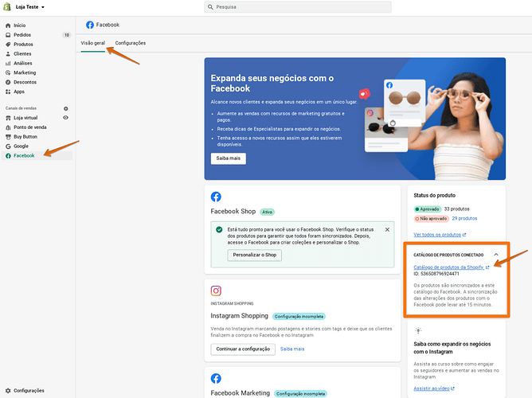Click the Facebook icon in sidebar

tap(8, 156)
